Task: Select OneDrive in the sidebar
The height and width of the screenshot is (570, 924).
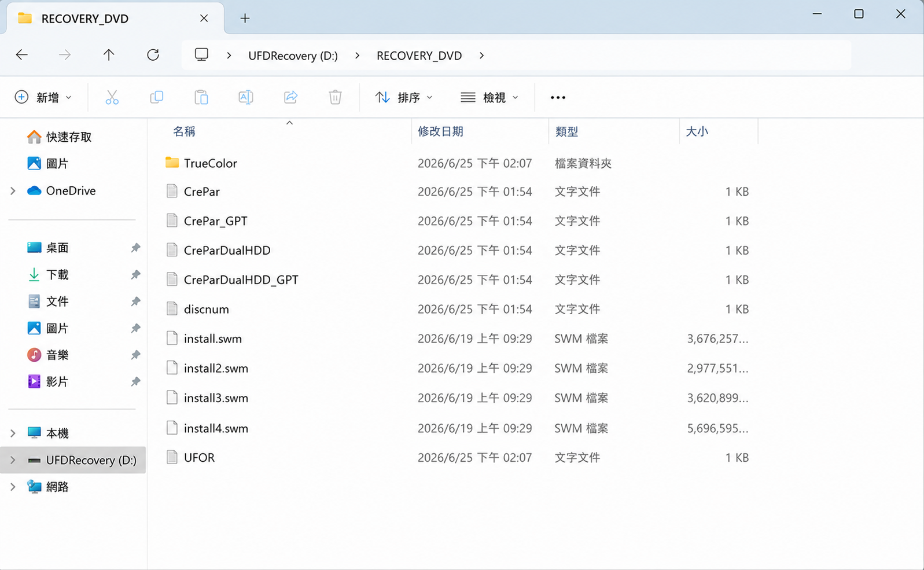Action: click(x=61, y=190)
